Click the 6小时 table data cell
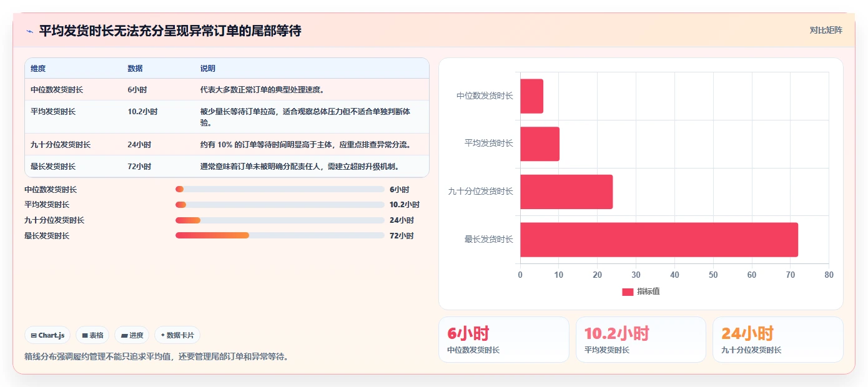This screenshot has width=868, height=387. point(137,90)
